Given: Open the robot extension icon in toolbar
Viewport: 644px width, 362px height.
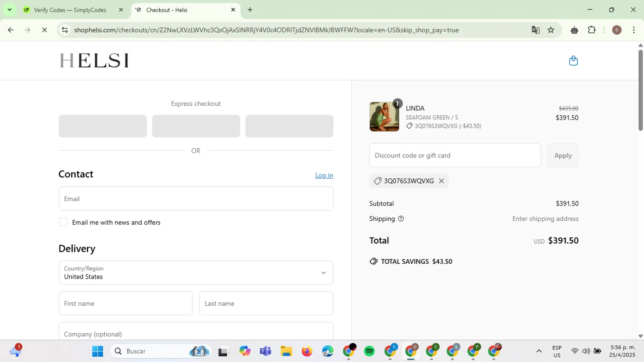Looking at the screenshot, I should pos(574,30).
